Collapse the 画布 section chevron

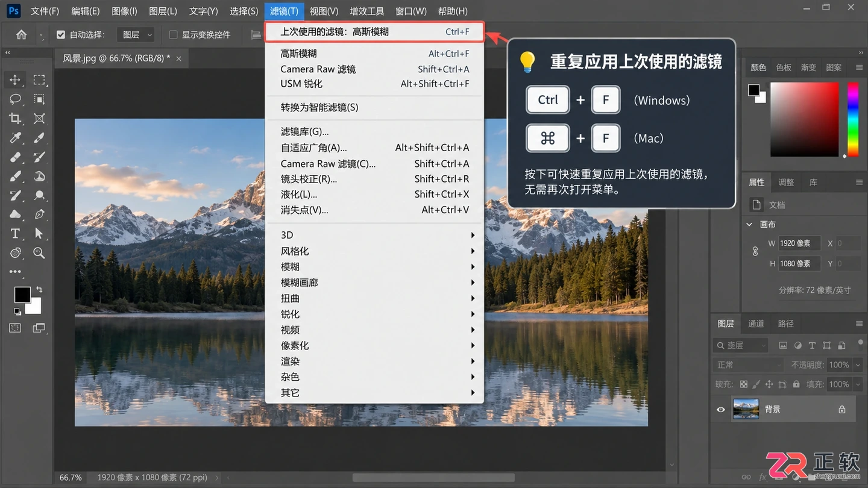coord(749,224)
